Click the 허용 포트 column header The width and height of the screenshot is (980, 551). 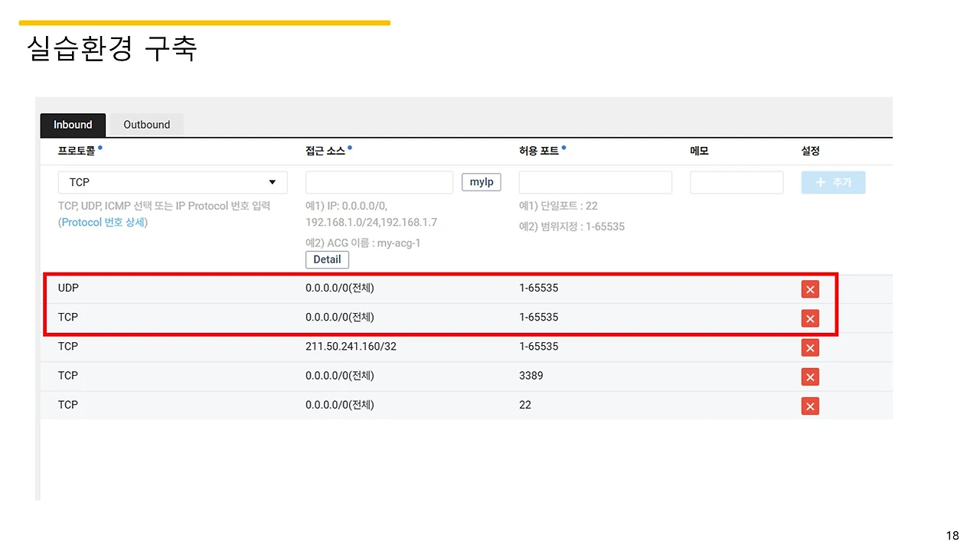(539, 152)
